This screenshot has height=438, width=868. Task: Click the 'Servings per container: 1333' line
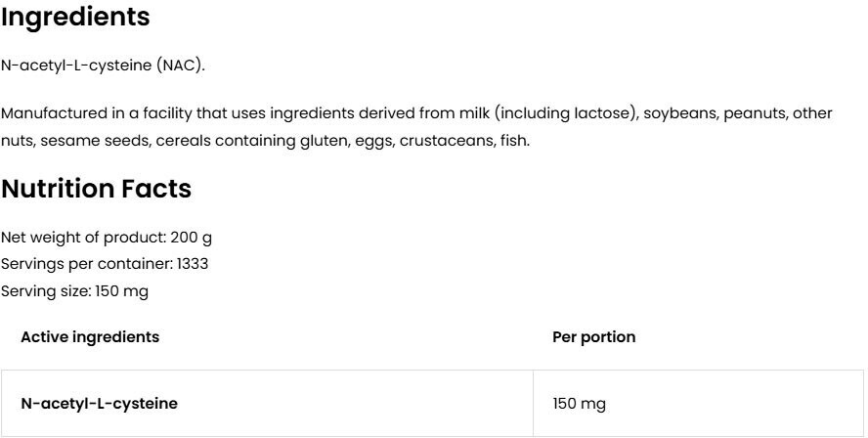(x=105, y=264)
